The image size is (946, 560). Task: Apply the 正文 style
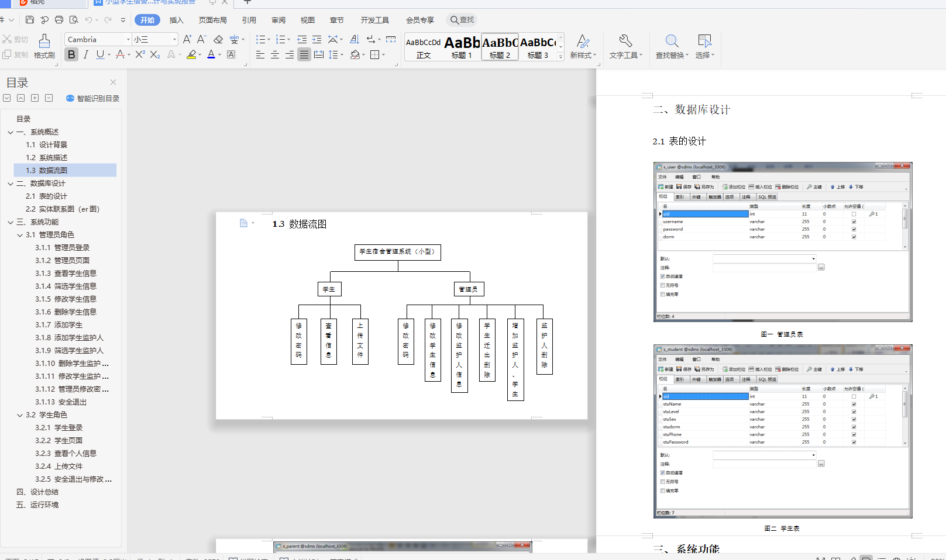tap(424, 47)
